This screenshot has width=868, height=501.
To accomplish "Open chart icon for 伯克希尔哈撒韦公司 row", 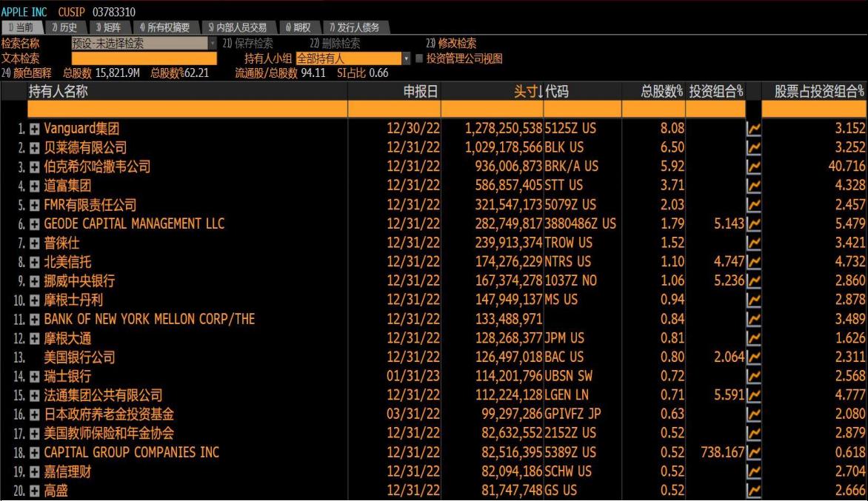I will [x=753, y=167].
